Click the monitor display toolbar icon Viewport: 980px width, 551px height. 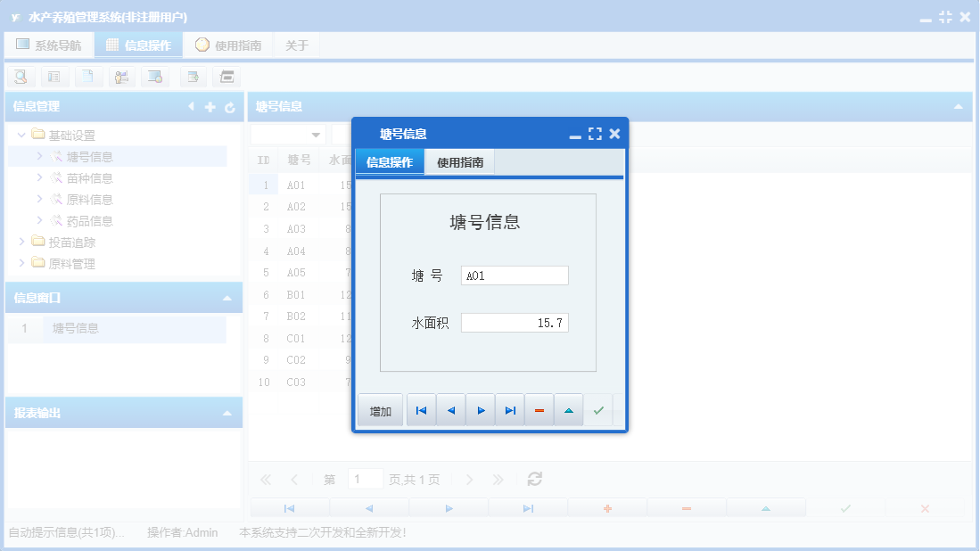[x=155, y=77]
